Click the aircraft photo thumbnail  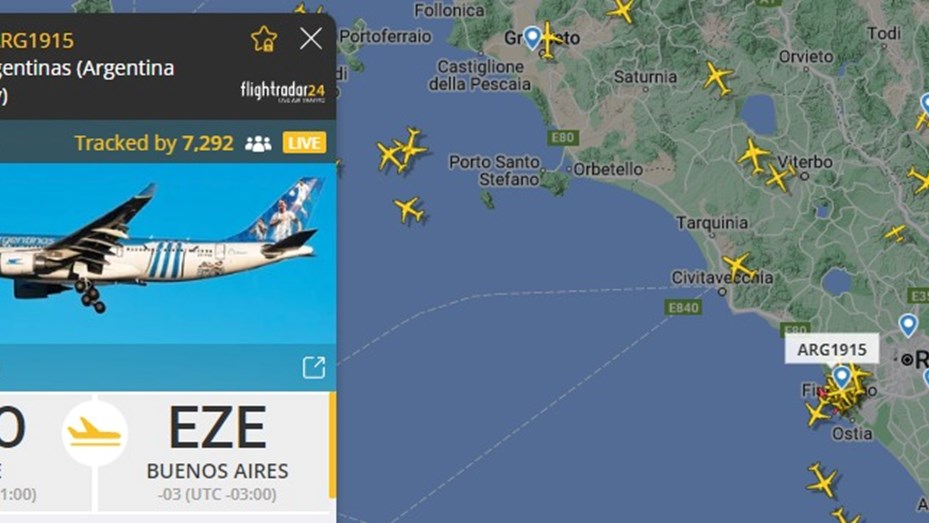click(162, 254)
